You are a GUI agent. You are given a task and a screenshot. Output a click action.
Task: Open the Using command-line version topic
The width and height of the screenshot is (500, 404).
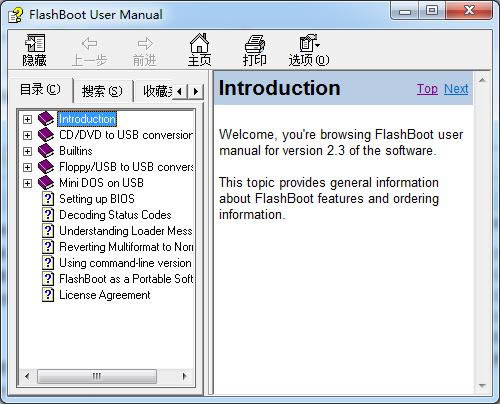(x=125, y=263)
